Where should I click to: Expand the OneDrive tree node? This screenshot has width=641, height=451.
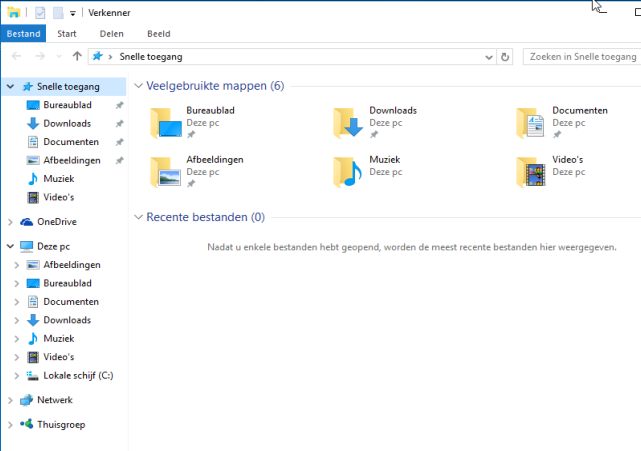click(10, 222)
